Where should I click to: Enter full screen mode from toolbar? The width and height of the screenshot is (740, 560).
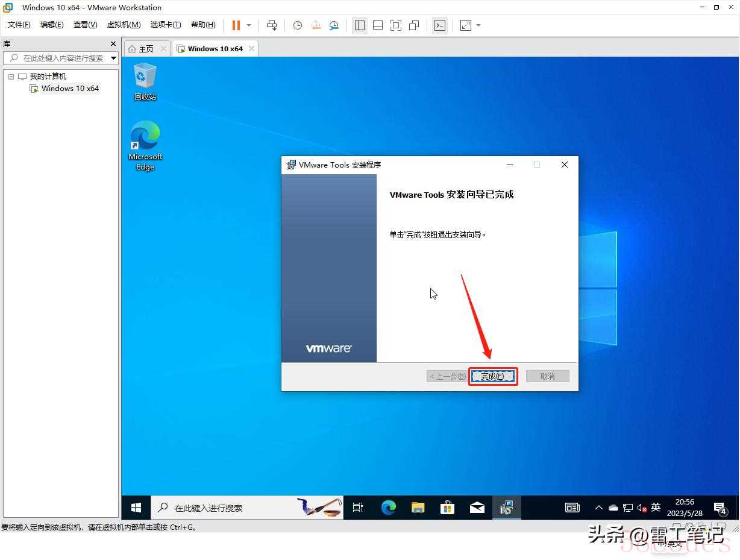click(396, 25)
